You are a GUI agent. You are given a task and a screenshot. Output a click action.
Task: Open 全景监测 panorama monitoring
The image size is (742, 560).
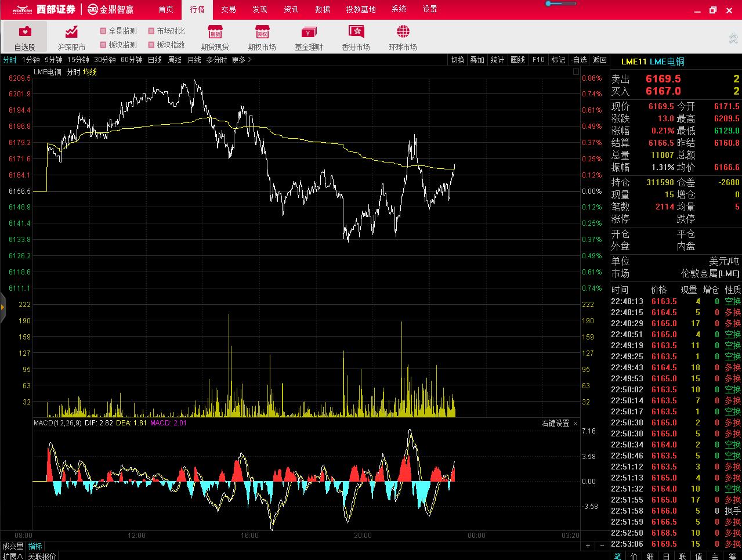click(x=118, y=31)
